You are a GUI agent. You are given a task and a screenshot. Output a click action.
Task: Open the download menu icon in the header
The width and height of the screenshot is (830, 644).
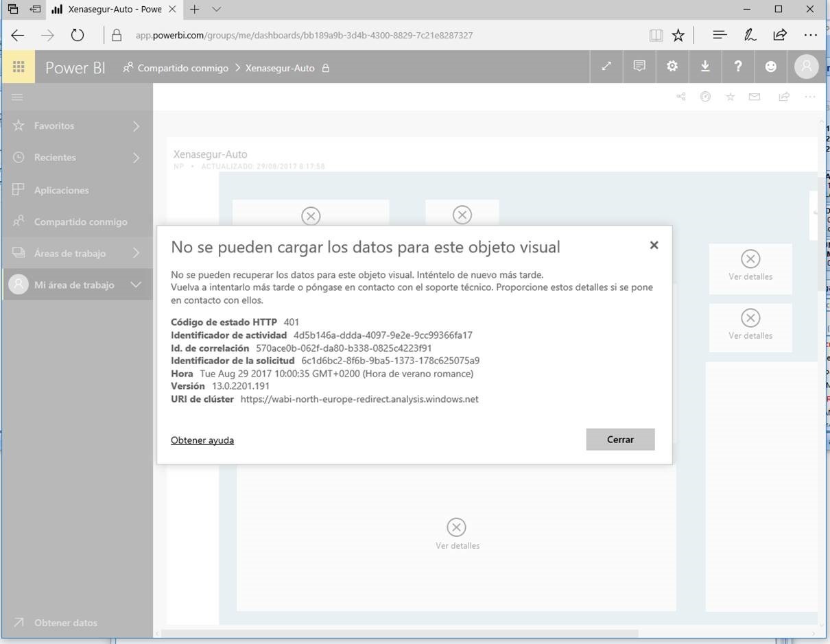coord(705,67)
